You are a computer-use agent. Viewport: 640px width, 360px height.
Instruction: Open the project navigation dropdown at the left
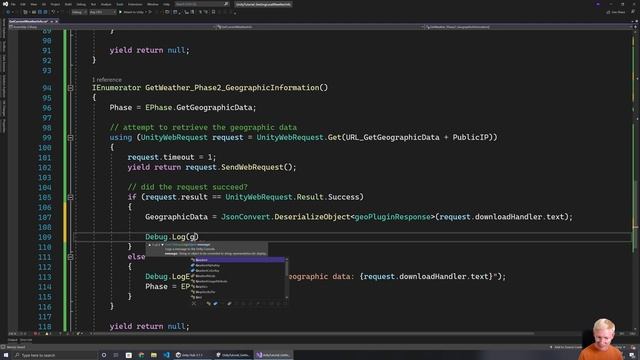(x=111, y=27)
